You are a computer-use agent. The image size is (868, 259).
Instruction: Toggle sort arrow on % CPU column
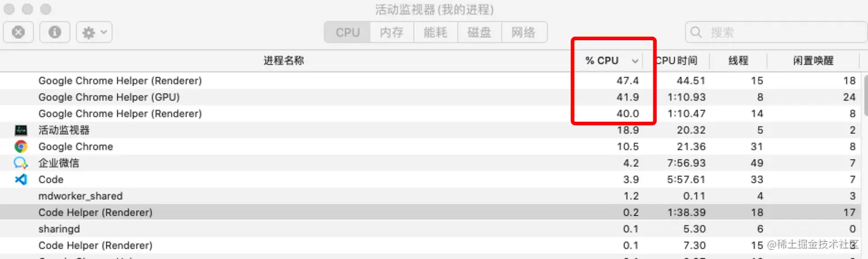click(x=635, y=61)
